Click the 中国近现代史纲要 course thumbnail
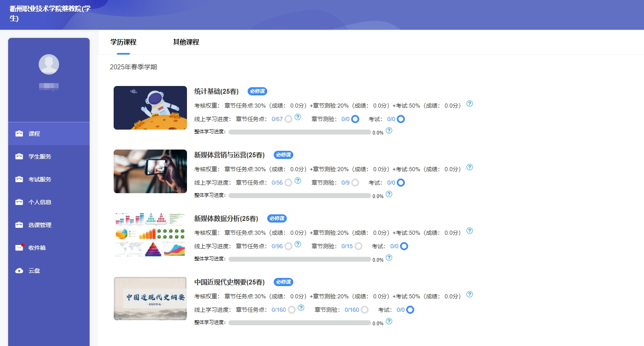 point(150,299)
